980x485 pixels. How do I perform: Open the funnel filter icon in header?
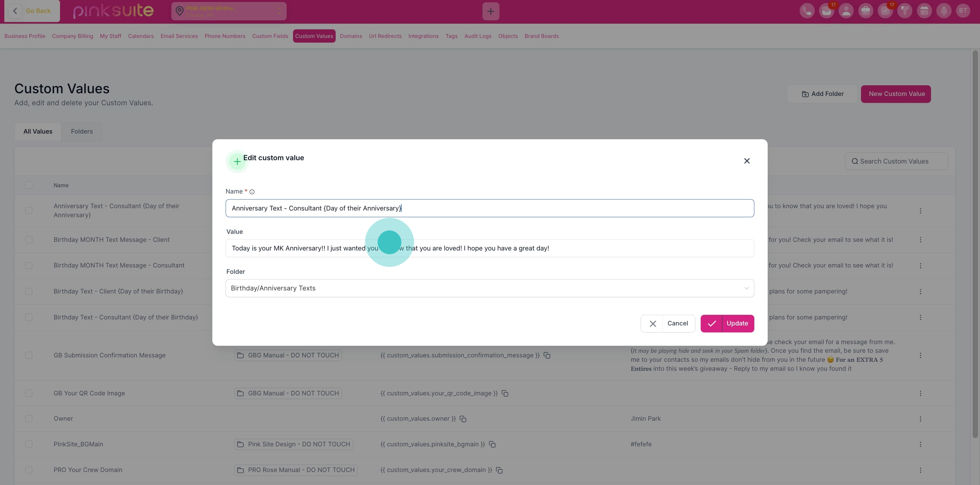(x=905, y=11)
